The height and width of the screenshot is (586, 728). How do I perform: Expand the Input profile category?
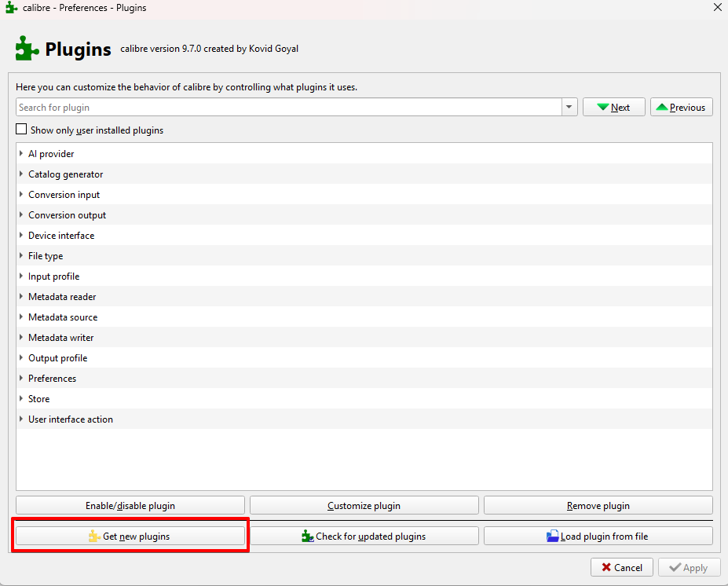pyautogui.click(x=21, y=276)
